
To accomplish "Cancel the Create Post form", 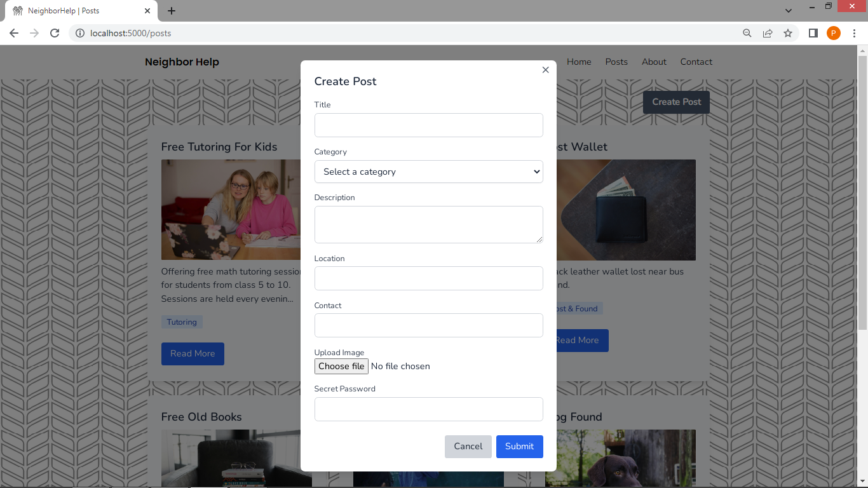I will pos(468,447).
